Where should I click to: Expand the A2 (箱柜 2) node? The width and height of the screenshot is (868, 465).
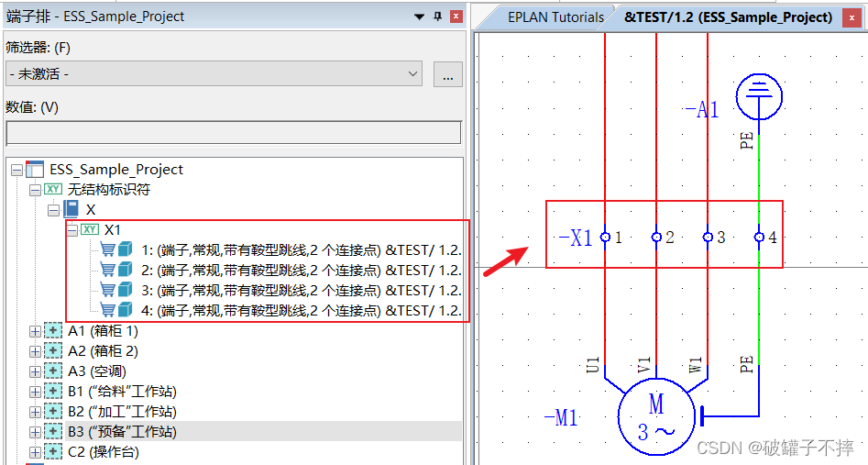tap(35, 351)
